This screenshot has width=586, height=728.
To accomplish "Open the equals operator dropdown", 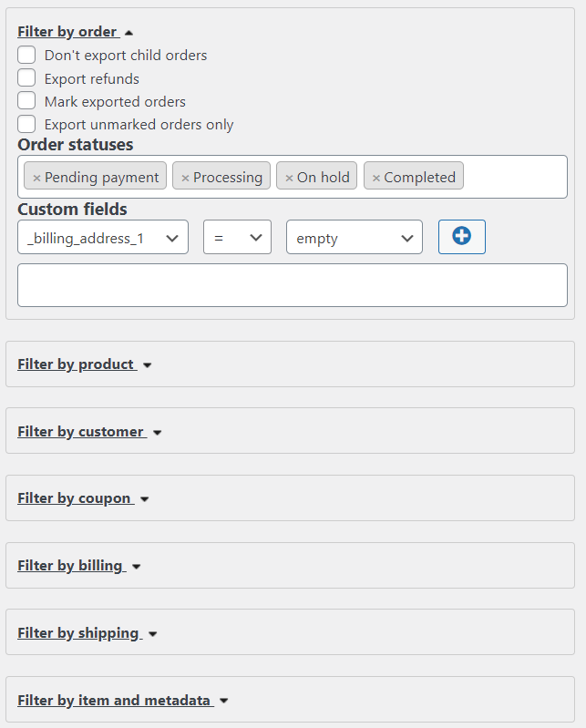I will 237,237.
